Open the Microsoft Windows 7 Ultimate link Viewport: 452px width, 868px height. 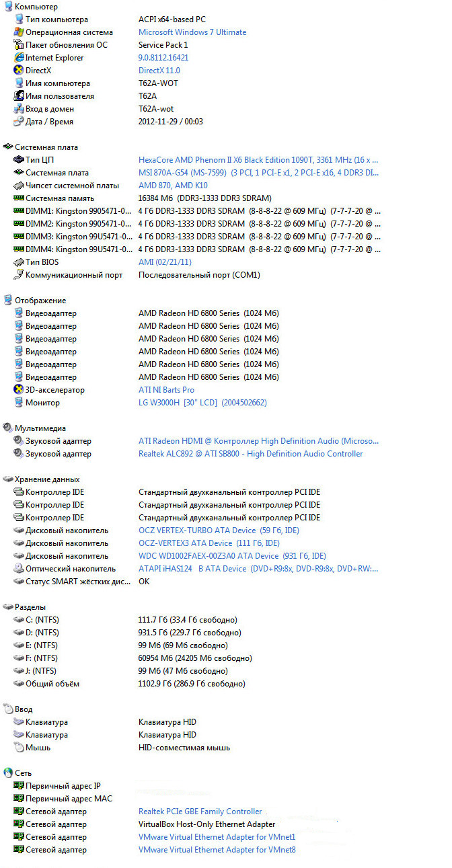[192, 32]
